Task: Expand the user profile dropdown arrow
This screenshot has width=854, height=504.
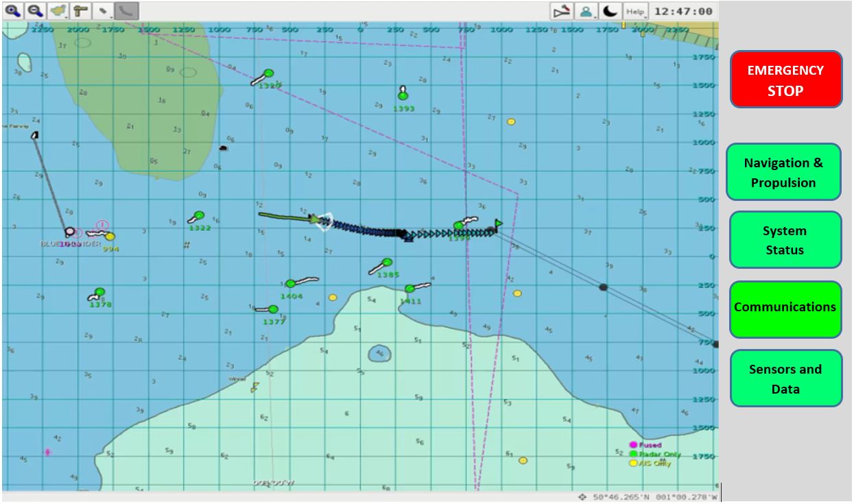Action: coord(595,18)
